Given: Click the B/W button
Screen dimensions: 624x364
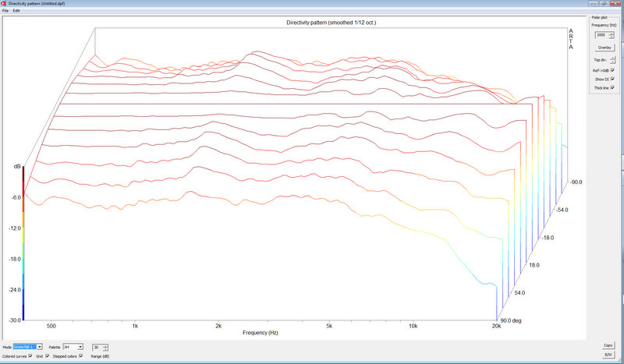Looking at the screenshot, I should pos(608,355).
